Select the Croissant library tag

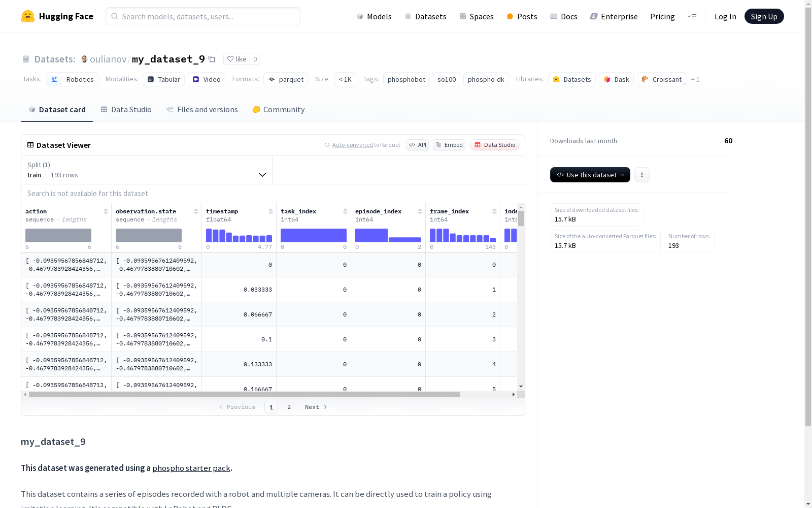click(x=662, y=79)
